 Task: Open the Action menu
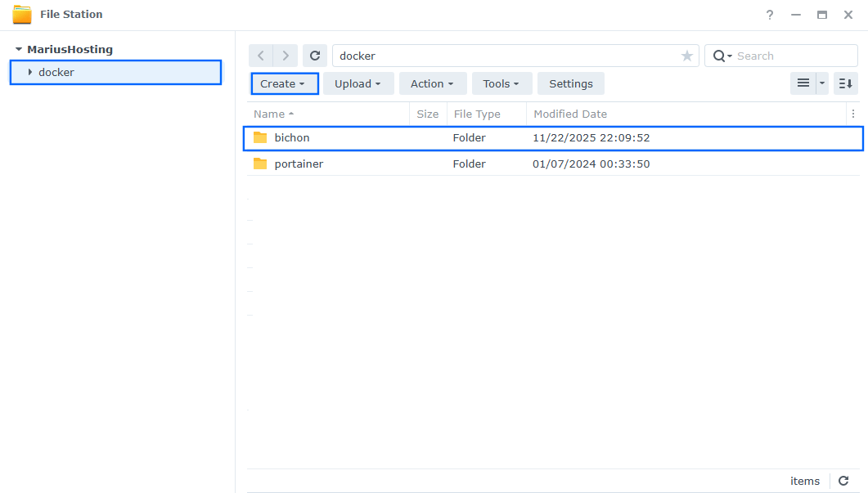432,83
